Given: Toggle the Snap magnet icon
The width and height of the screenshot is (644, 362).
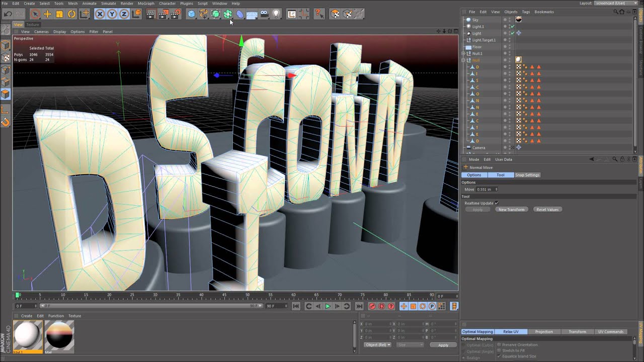Looking at the screenshot, I should pyautogui.click(x=6, y=122).
